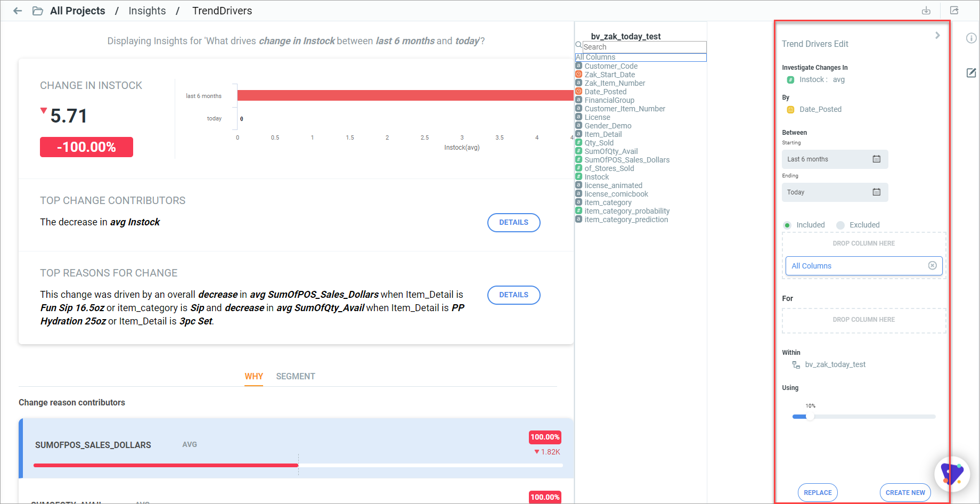This screenshot has width=980, height=504.
Task: Select the Zak_Item_Number column
Action: (615, 83)
